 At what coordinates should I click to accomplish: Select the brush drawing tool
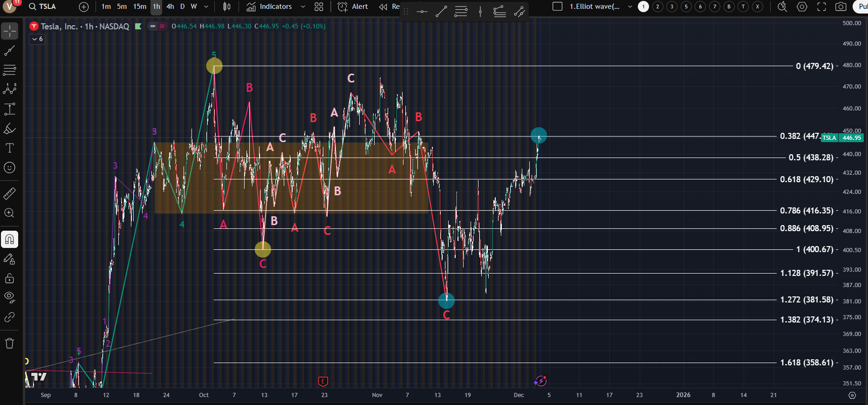[9, 129]
